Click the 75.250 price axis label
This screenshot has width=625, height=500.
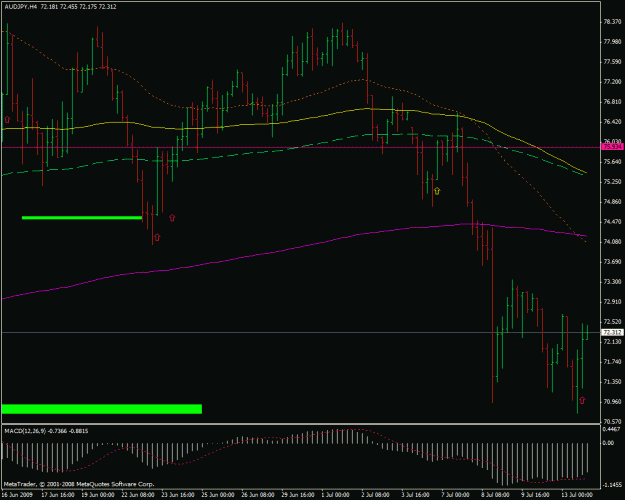pos(613,181)
